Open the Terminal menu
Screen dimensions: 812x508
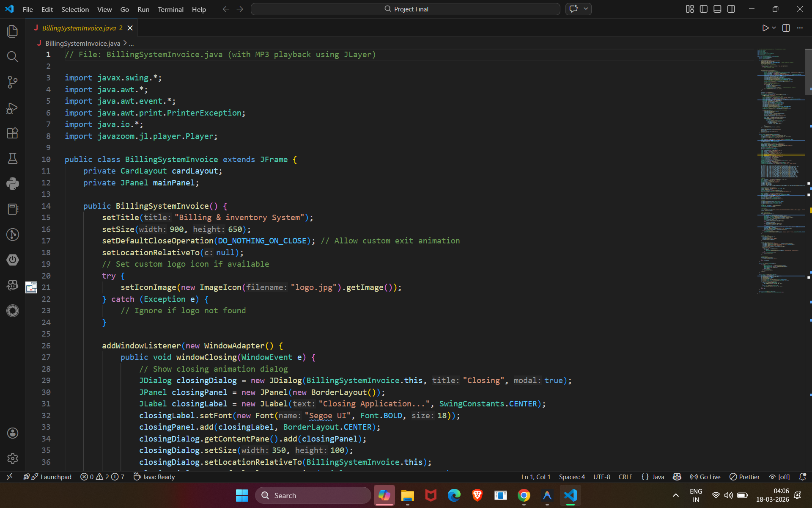[x=170, y=9]
